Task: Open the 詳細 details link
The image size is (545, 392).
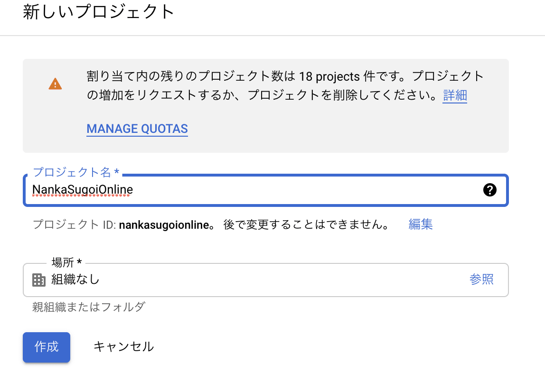Action: (455, 95)
